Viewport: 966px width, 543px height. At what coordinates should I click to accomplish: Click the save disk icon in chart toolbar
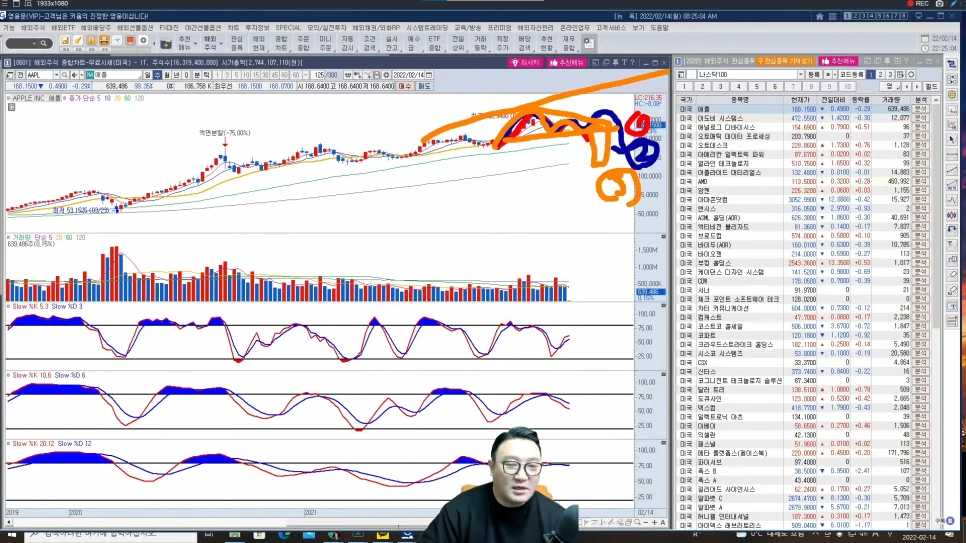[376, 75]
